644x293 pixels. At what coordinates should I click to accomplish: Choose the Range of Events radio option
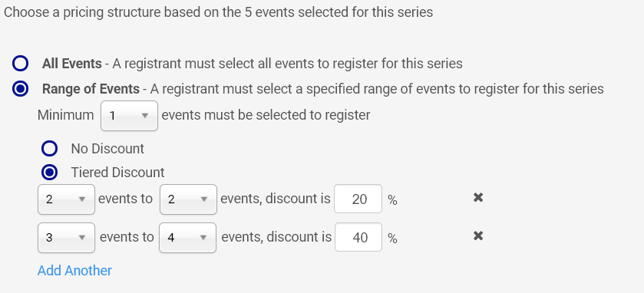pos(20,89)
